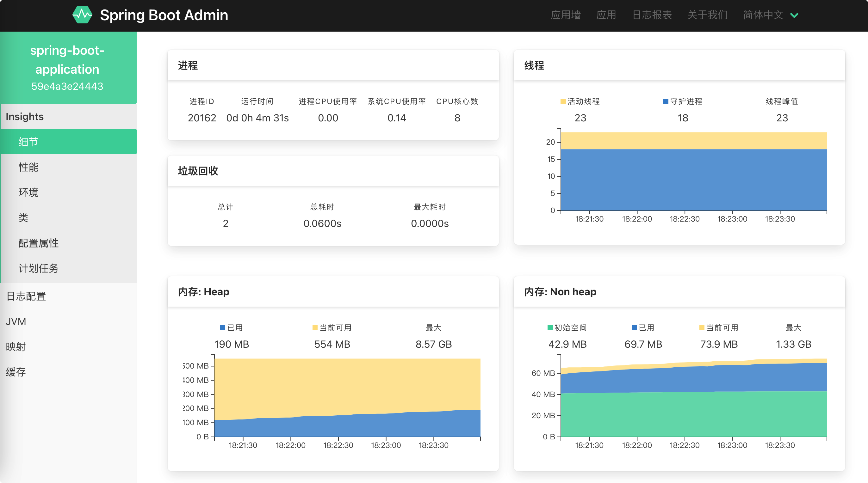Image resolution: width=868 pixels, height=483 pixels.
Task: Click the 线程 card heading
Action: point(534,65)
